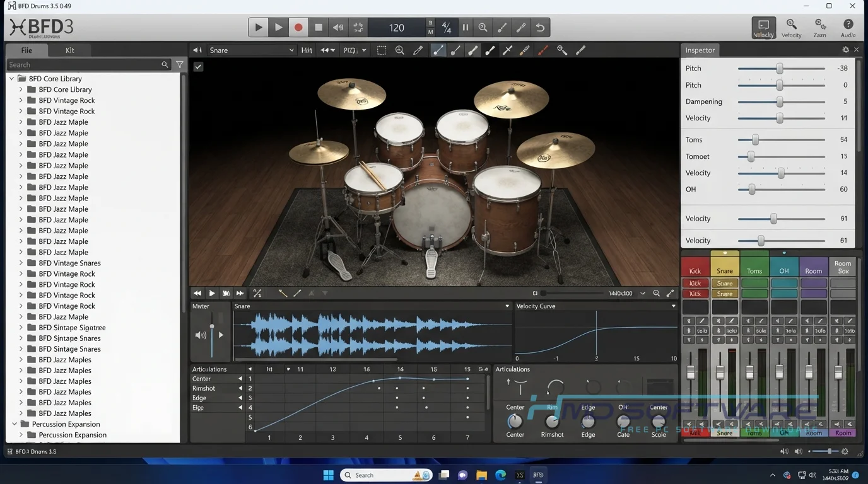Solo the Room Sox mixer channel
The width and height of the screenshot is (868, 484).
pyautogui.click(x=850, y=330)
